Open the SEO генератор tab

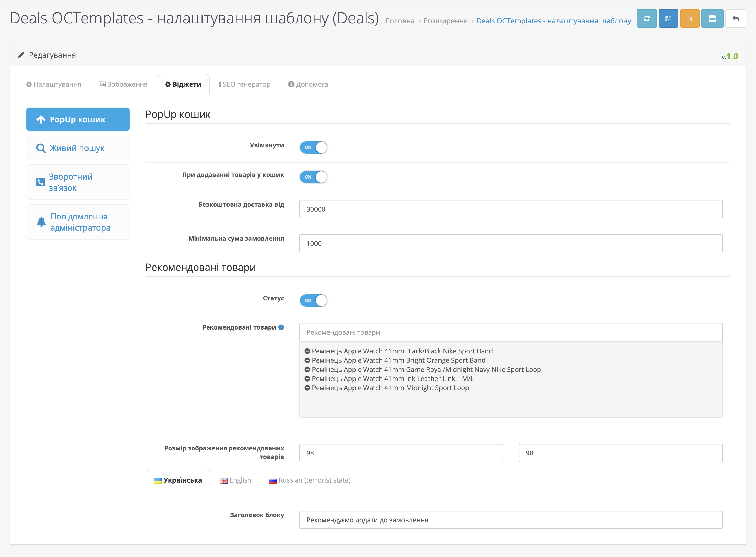244,84
